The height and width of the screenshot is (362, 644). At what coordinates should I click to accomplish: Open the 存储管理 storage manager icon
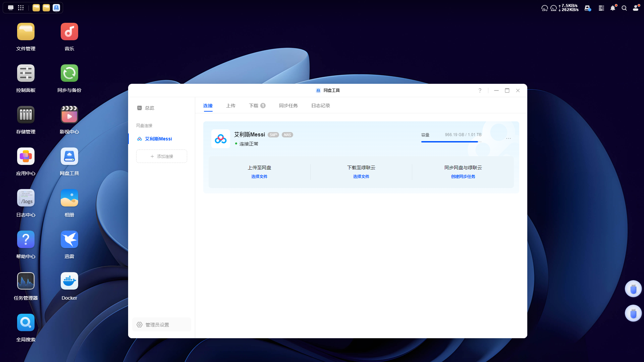click(x=26, y=115)
